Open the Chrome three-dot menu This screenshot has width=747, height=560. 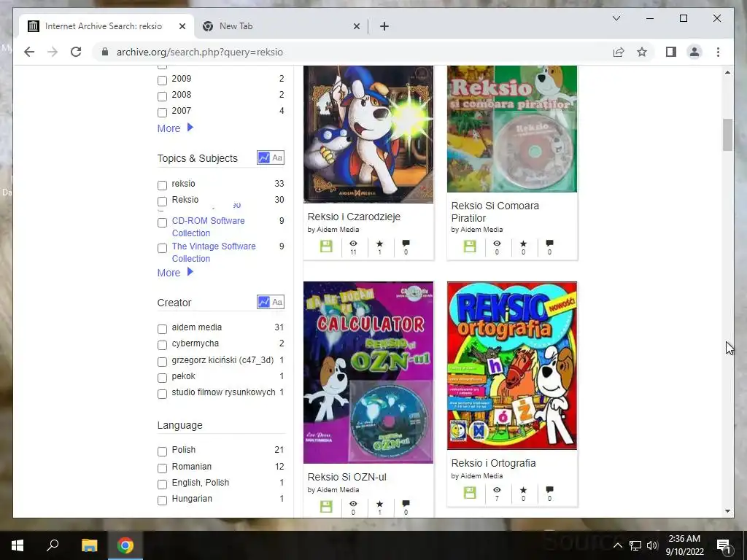[x=718, y=52]
